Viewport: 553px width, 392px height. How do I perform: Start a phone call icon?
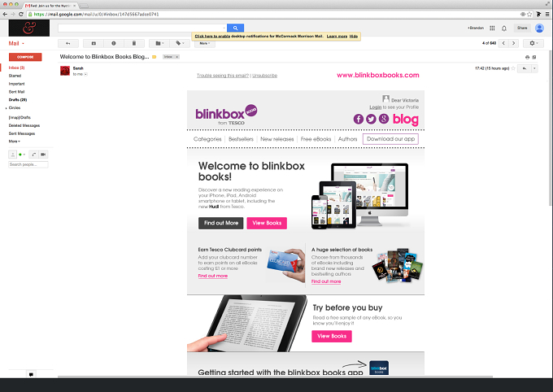[33, 155]
